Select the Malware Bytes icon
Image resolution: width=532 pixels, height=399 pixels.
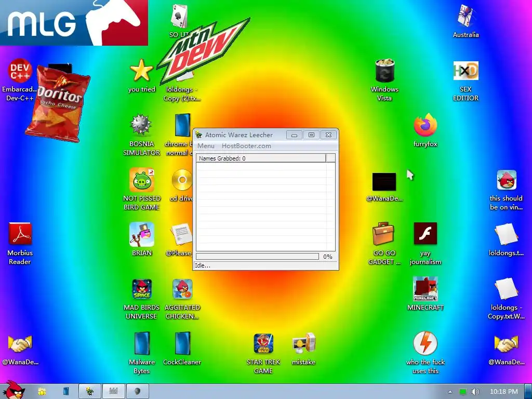(141, 353)
